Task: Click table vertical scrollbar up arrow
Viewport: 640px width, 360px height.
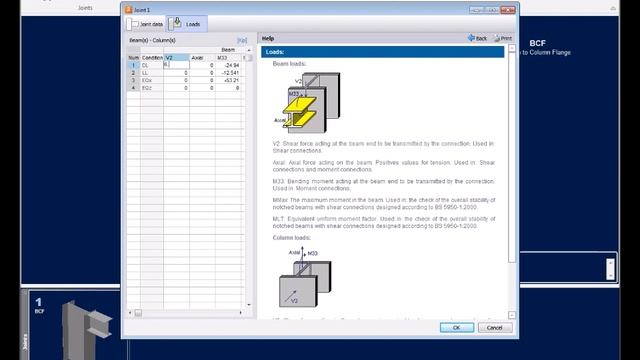Action: (x=249, y=50)
